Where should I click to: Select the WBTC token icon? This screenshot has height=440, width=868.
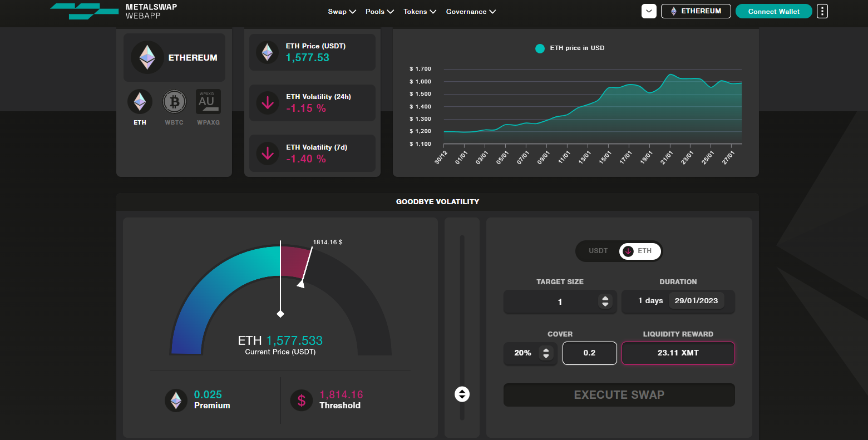coord(174,101)
